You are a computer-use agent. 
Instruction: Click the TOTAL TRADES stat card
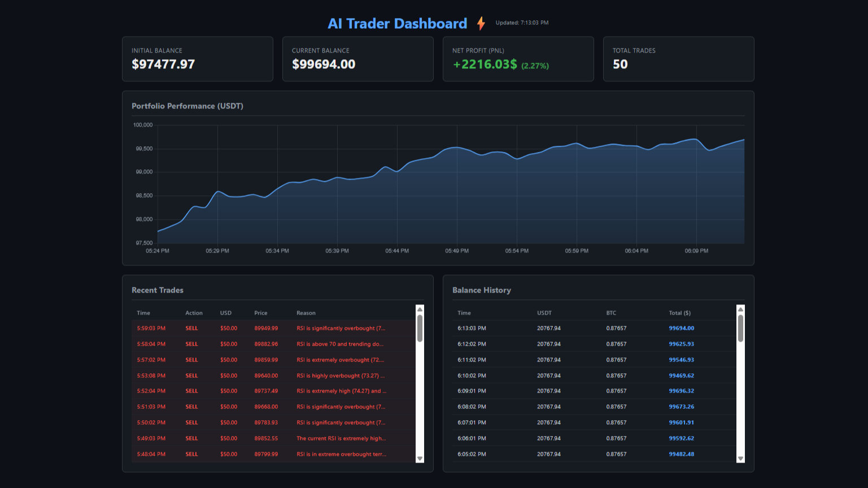tap(678, 59)
